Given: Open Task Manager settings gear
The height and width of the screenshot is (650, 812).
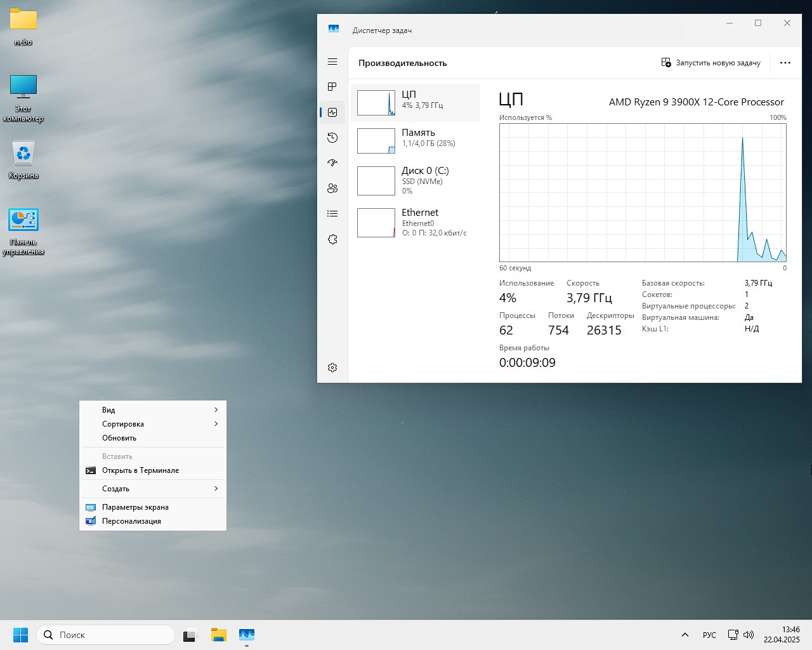Looking at the screenshot, I should (x=332, y=368).
